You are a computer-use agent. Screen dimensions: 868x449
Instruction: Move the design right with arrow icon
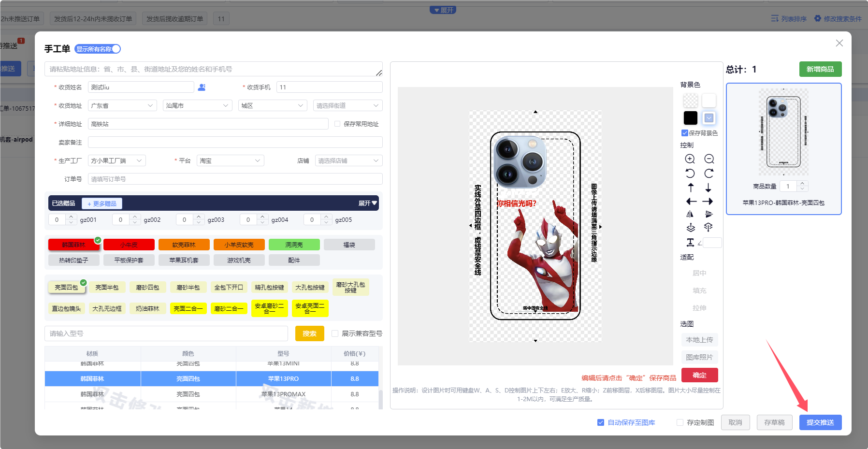pyautogui.click(x=708, y=202)
